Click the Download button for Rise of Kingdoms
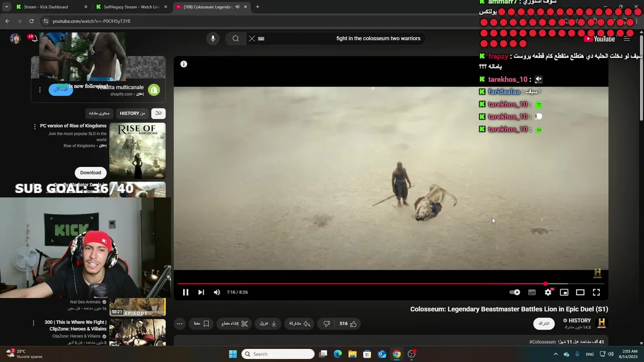Screen dimensions: 644x362 [x=91, y=172]
